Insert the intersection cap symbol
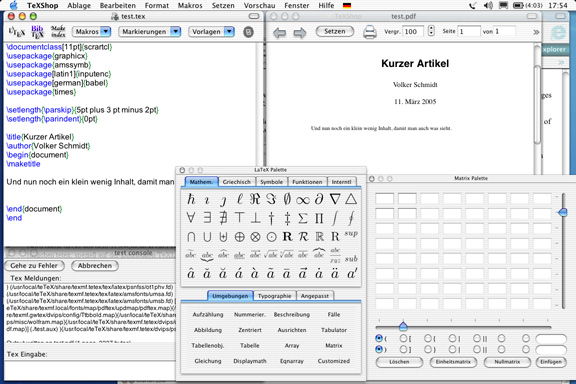Image resolution: width=576 pixels, height=384 pixels. (191, 237)
